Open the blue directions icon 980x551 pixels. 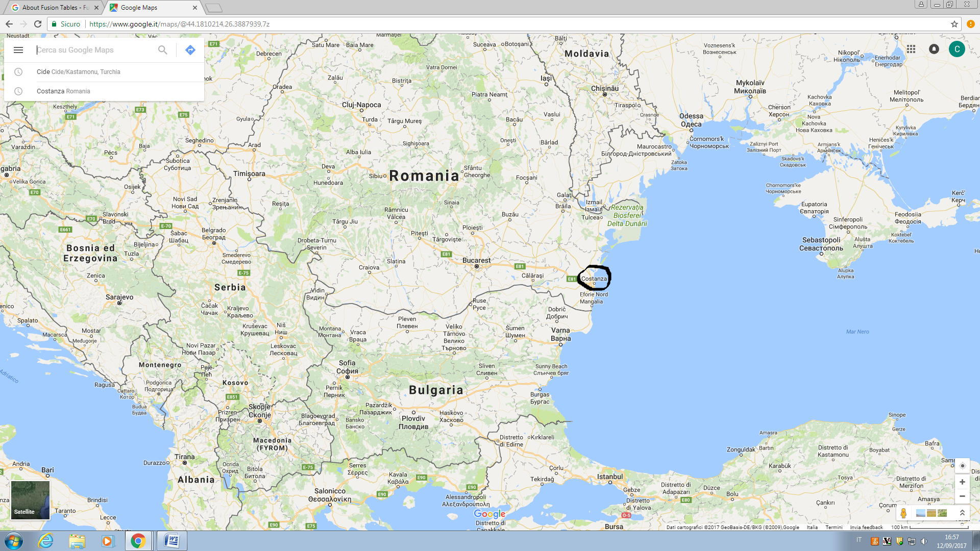tap(190, 50)
